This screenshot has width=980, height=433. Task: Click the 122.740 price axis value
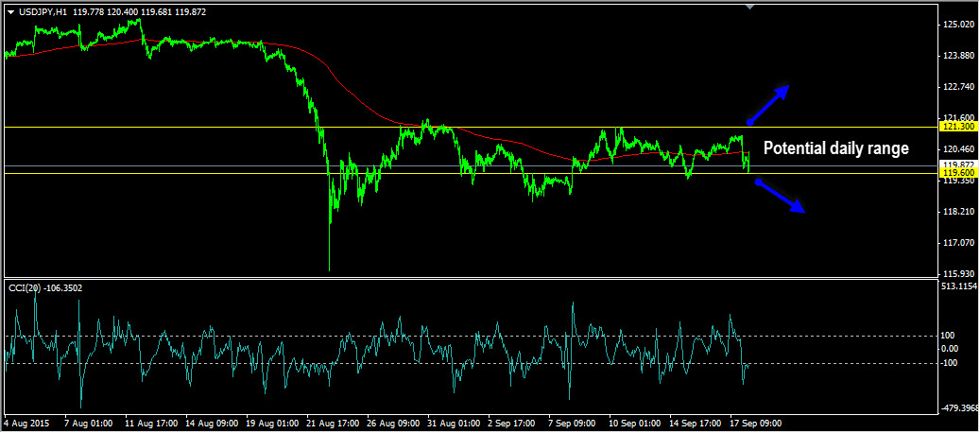pos(959,87)
